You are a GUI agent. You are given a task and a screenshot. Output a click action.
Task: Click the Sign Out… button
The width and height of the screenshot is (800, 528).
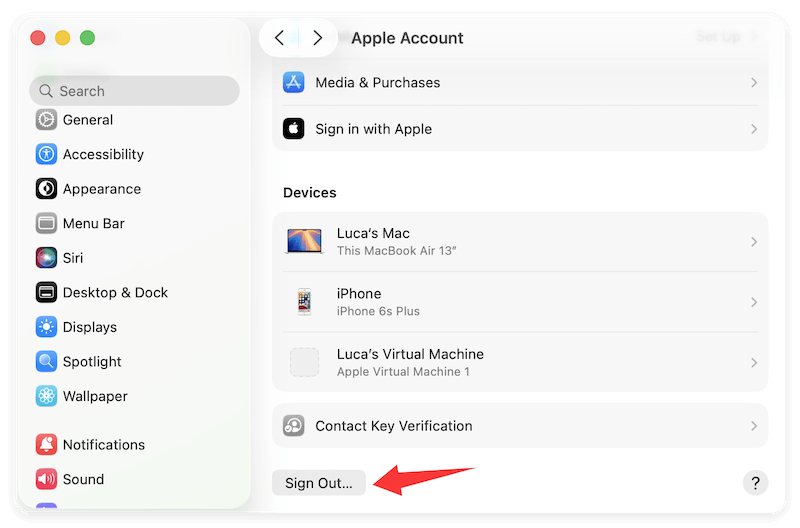pyautogui.click(x=319, y=483)
